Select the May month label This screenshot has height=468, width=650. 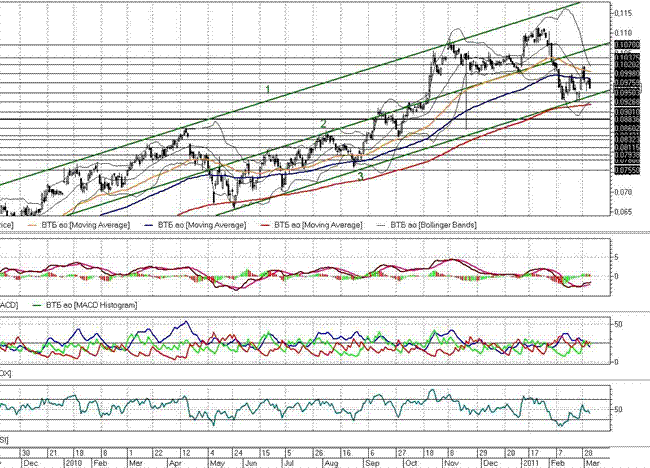pos(217,463)
